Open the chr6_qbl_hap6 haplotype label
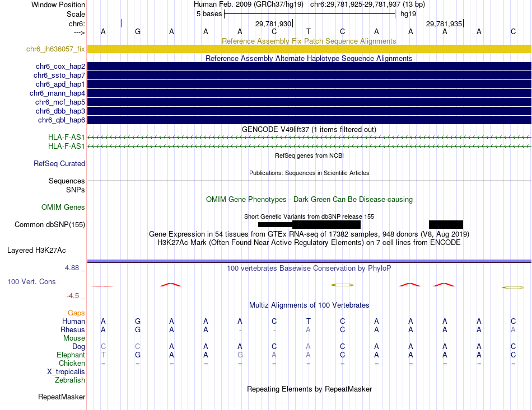Image resolution: width=532 pixels, height=410 pixels. coord(62,120)
